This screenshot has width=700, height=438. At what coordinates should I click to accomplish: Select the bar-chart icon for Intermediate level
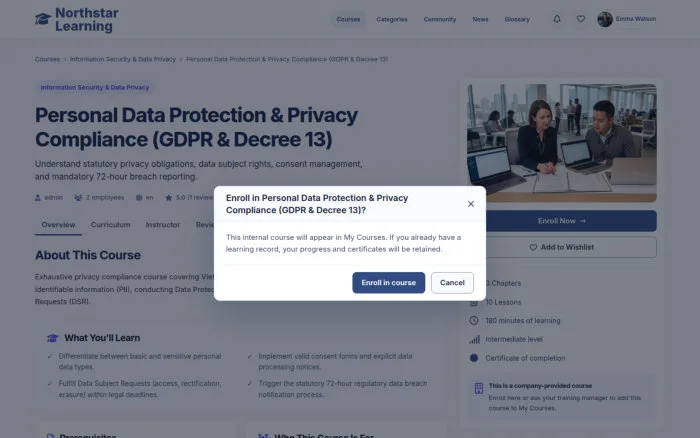coord(474,339)
